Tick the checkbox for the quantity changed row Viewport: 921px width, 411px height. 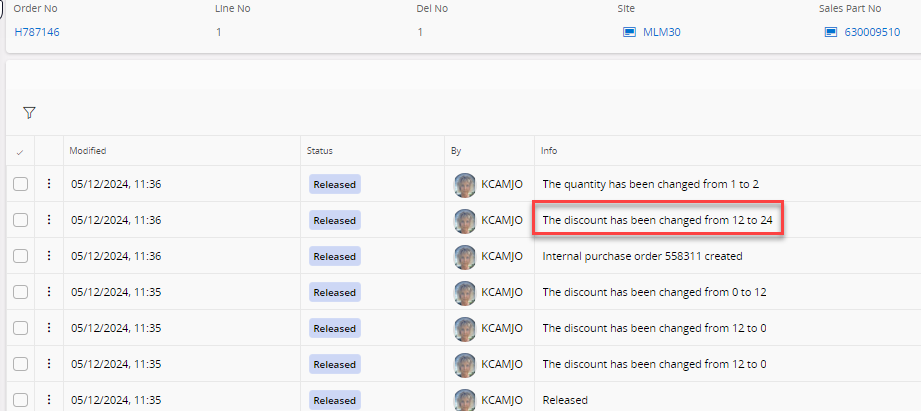tap(20, 184)
